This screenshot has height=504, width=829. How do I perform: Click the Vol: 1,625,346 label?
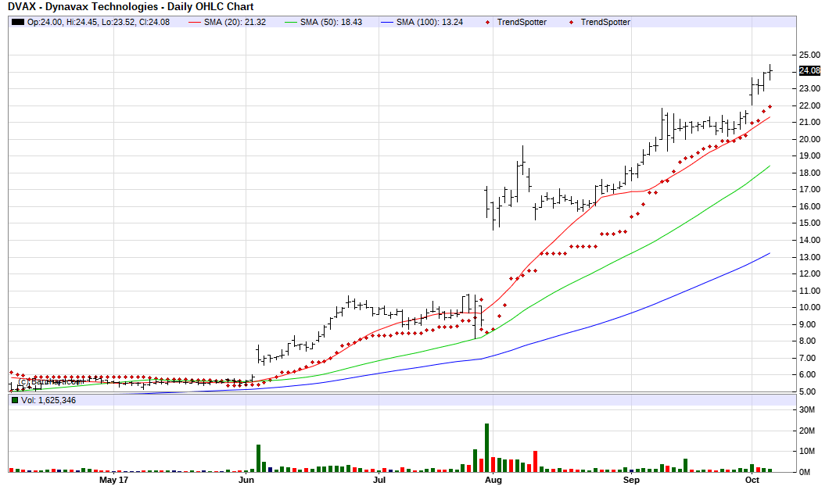48,400
